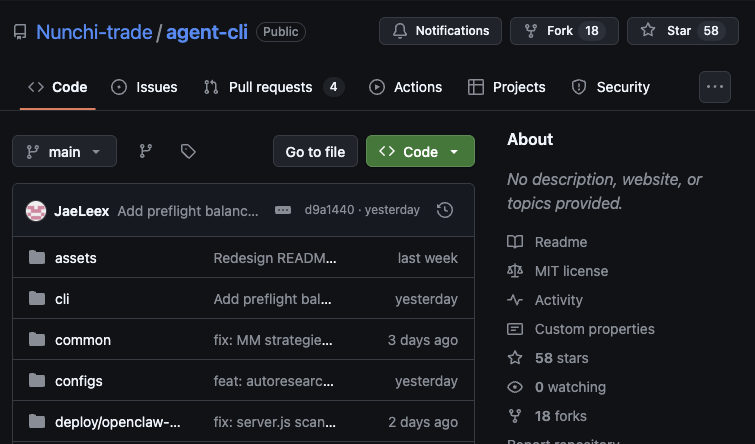755x444 pixels.
Task: Go to the Actions tab
Action: [405, 87]
